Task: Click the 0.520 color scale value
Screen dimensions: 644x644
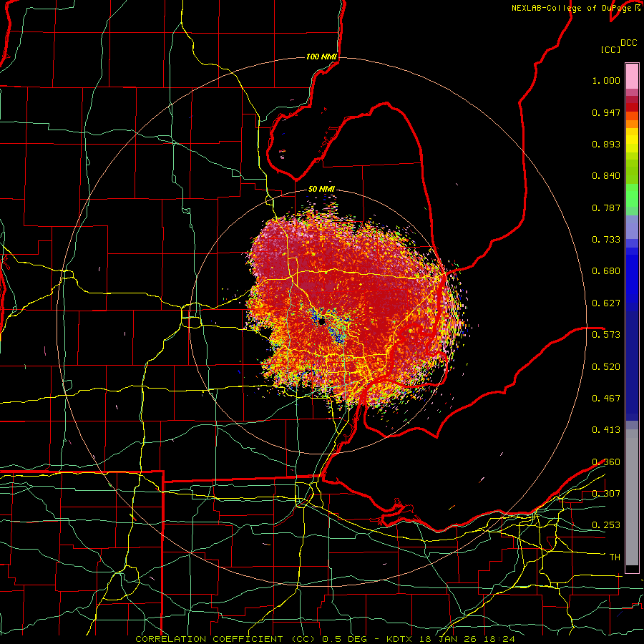Action: tap(606, 367)
